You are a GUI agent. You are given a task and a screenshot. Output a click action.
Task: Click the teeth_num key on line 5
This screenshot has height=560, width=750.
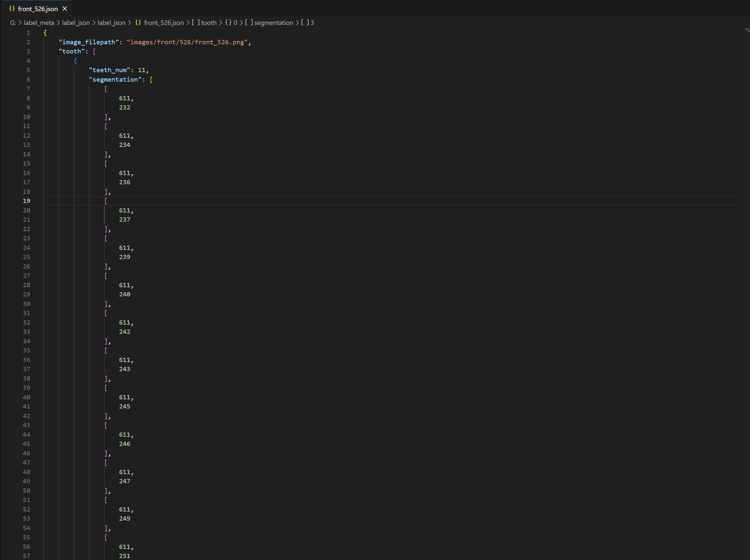[x=110, y=70]
